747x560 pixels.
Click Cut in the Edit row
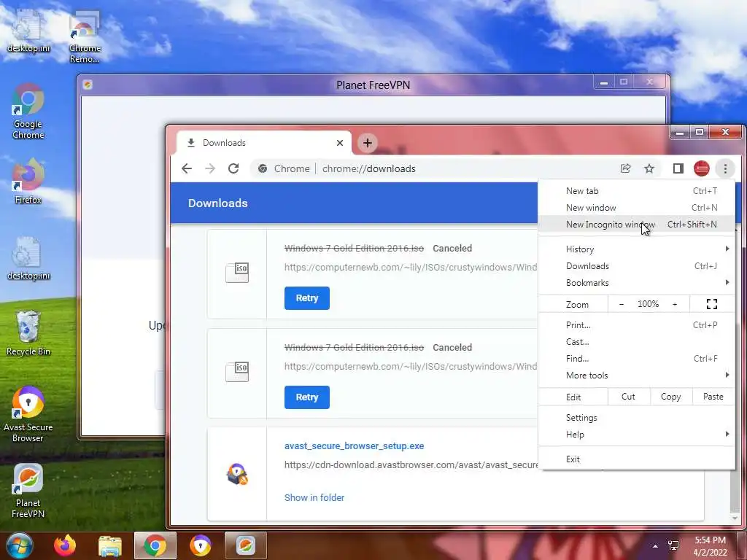628,397
